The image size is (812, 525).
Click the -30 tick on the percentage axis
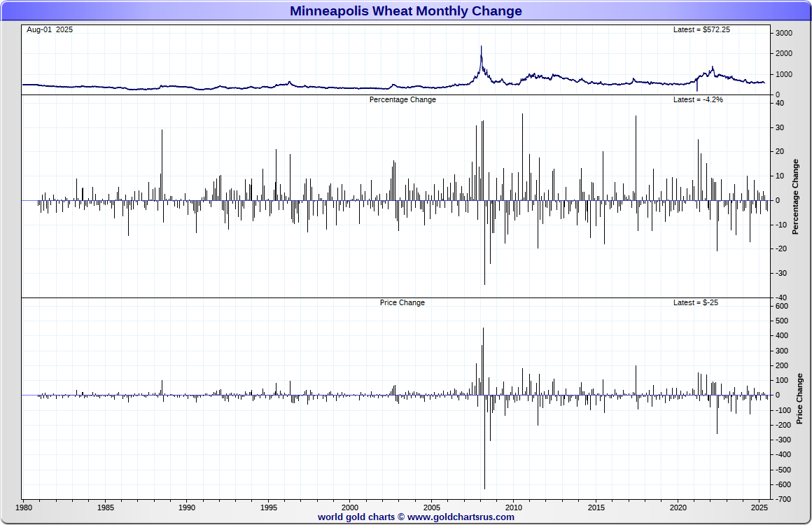[x=780, y=274]
